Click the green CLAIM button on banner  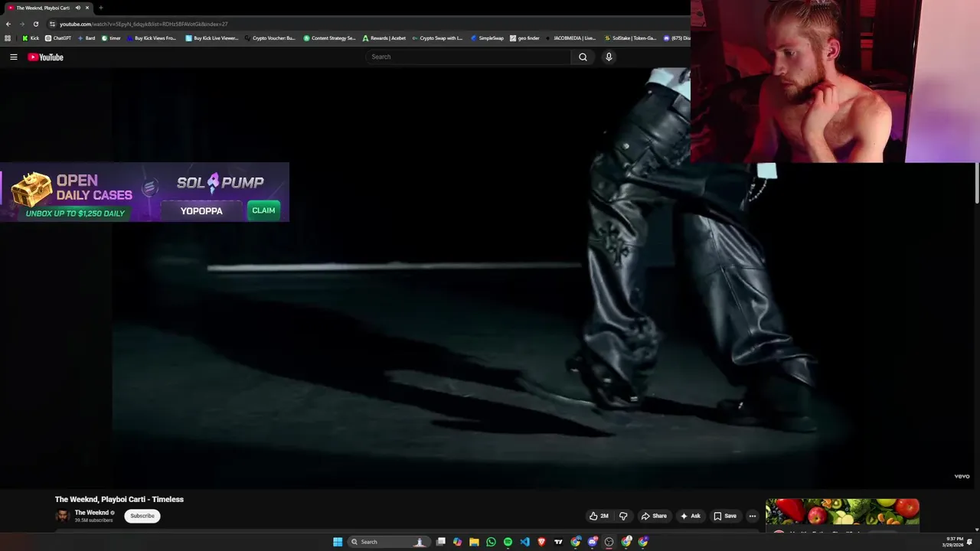tap(263, 210)
